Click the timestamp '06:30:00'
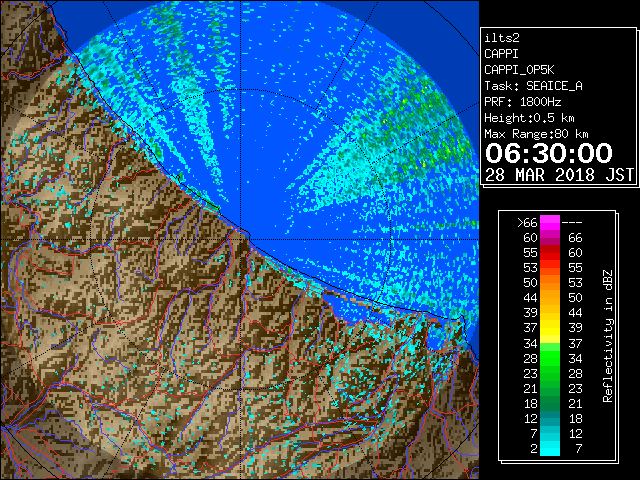 pyautogui.click(x=549, y=153)
